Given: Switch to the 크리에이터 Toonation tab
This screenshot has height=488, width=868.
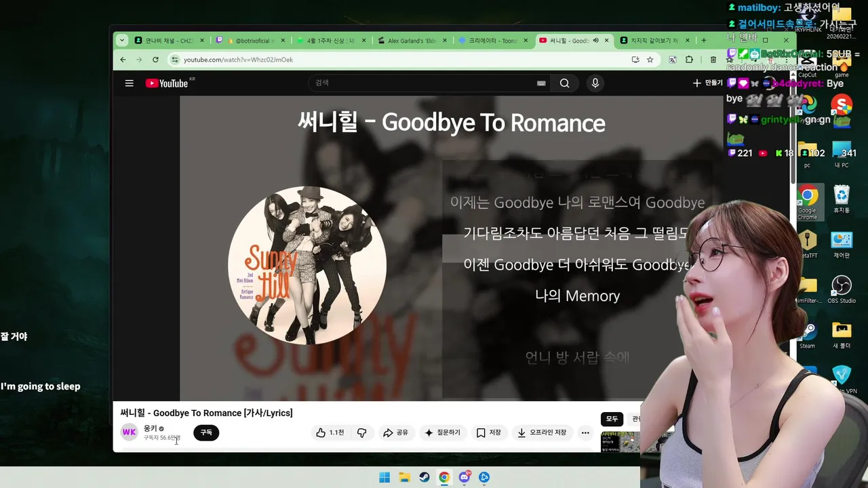Looking at the screenshot, I should click(494, 41).
